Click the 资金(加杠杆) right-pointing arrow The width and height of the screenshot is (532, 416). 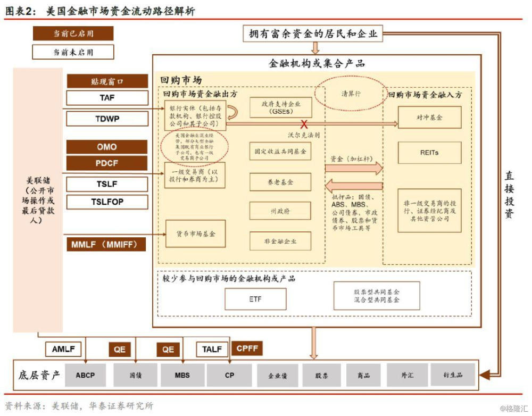click(354, 168)
